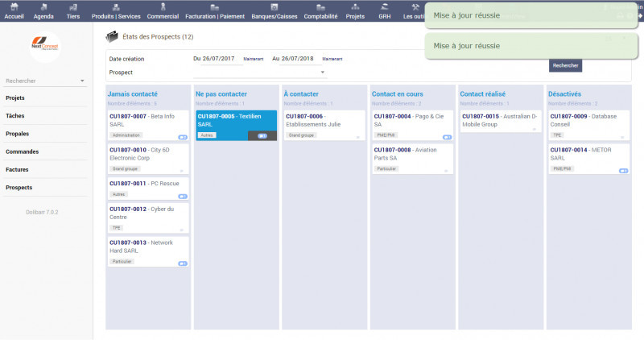Click the Contact réalisé column header
Screen dimensions: 644x340
point(482,94)
